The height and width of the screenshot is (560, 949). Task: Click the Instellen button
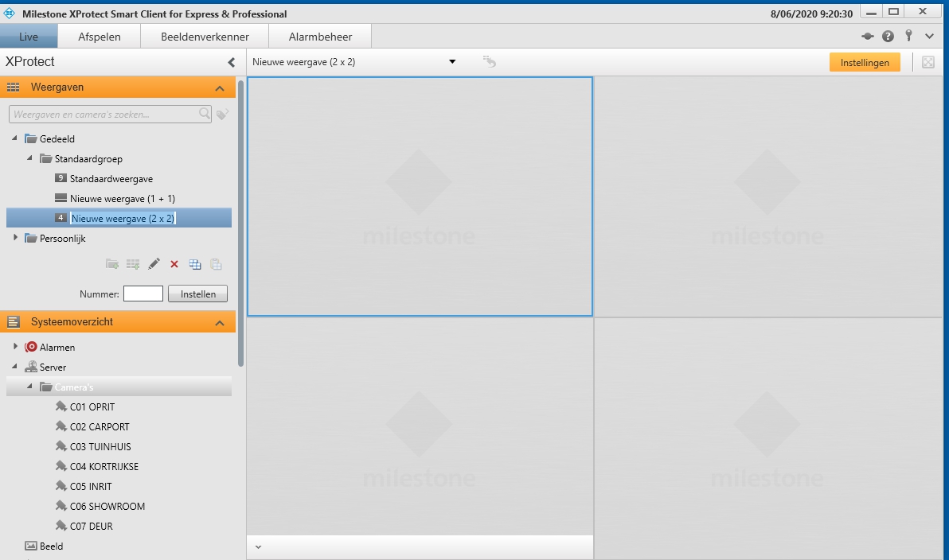coord(198,294)
